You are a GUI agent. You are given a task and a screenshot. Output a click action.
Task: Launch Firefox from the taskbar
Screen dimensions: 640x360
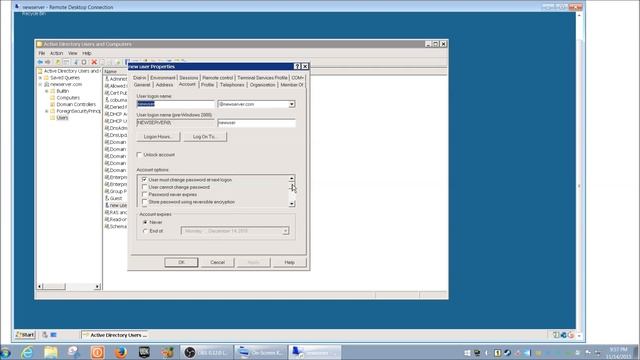(120, 352)
